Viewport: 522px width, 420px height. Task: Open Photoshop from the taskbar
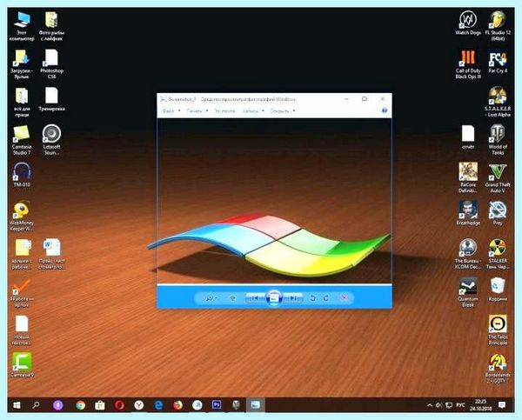(217, 405)
